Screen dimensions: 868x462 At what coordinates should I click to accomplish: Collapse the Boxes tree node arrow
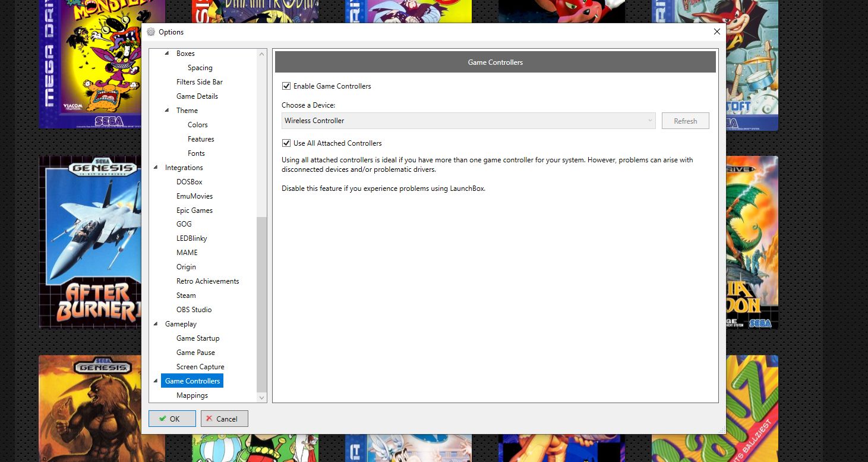[167, 54]
